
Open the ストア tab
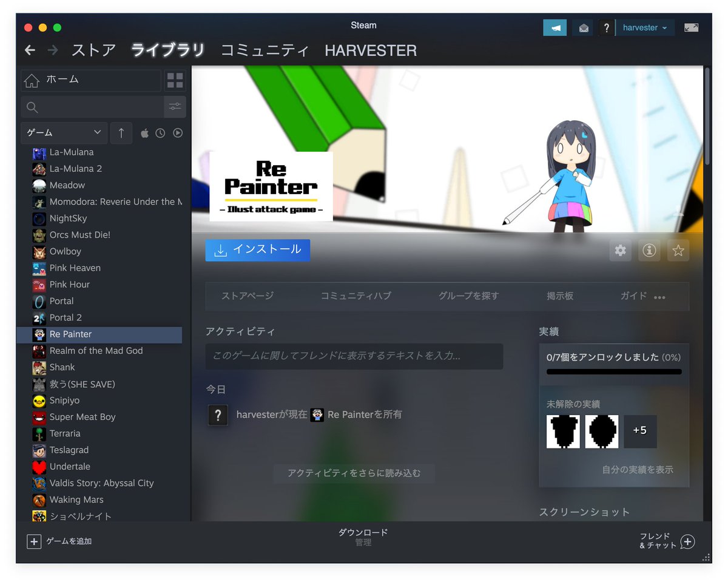tap(93, 50)
